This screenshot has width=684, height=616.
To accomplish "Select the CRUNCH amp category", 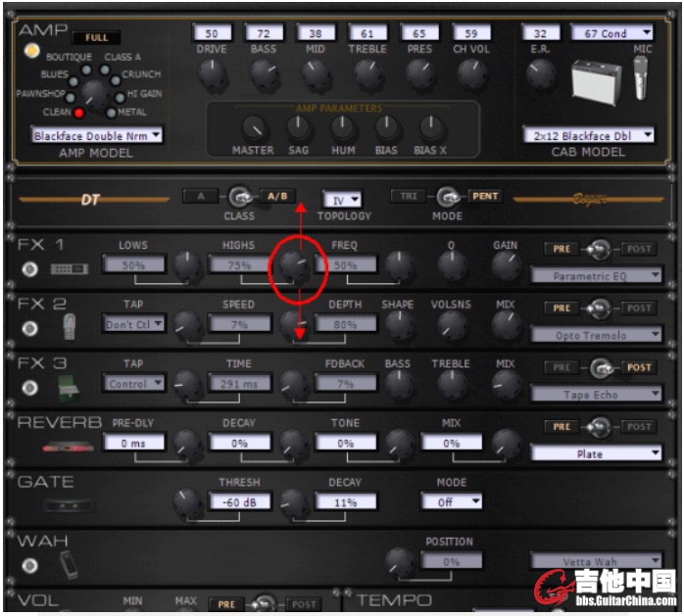I will point(116,80).
